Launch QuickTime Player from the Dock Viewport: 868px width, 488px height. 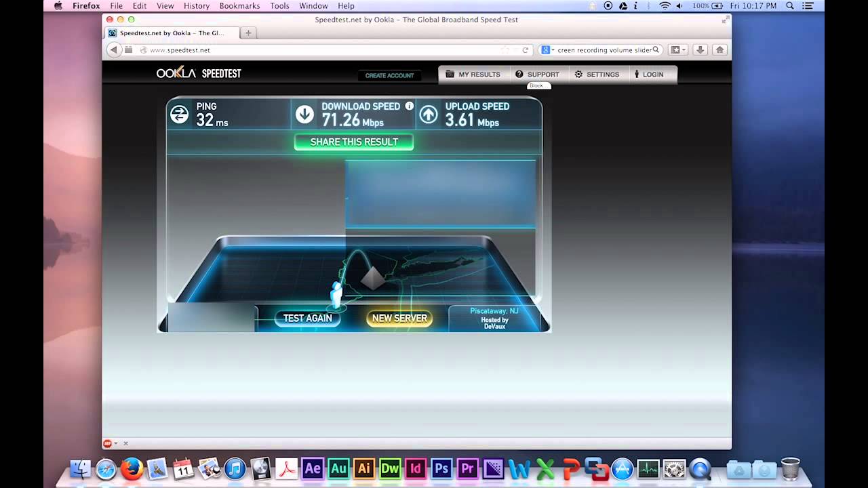[700, 469]
